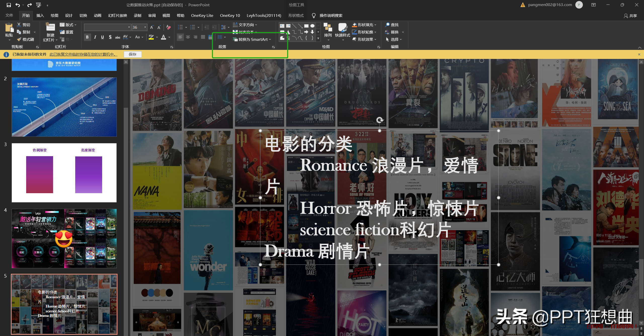
Task: Click the undo arrow in the title bar
Action: coord(17,5)
